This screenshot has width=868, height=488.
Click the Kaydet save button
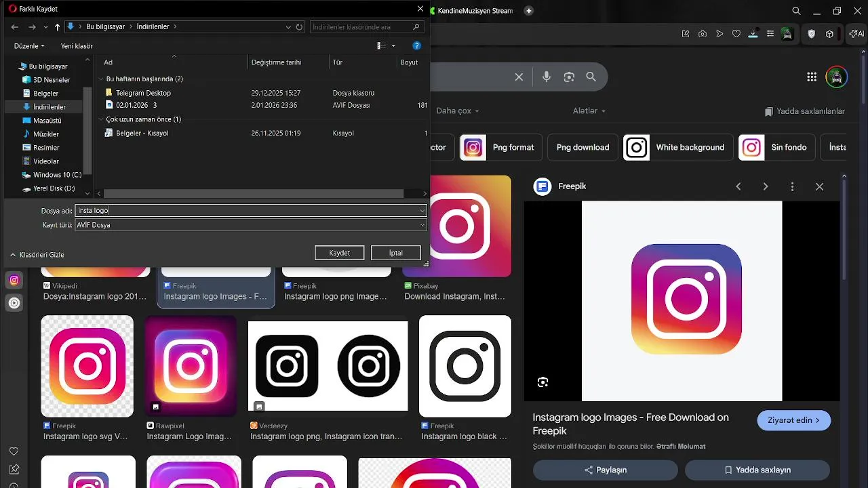[x=340, y=253]
